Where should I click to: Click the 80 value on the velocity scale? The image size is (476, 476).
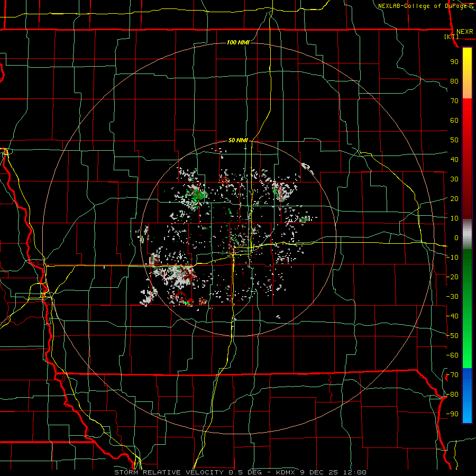[x=454, y=81]
